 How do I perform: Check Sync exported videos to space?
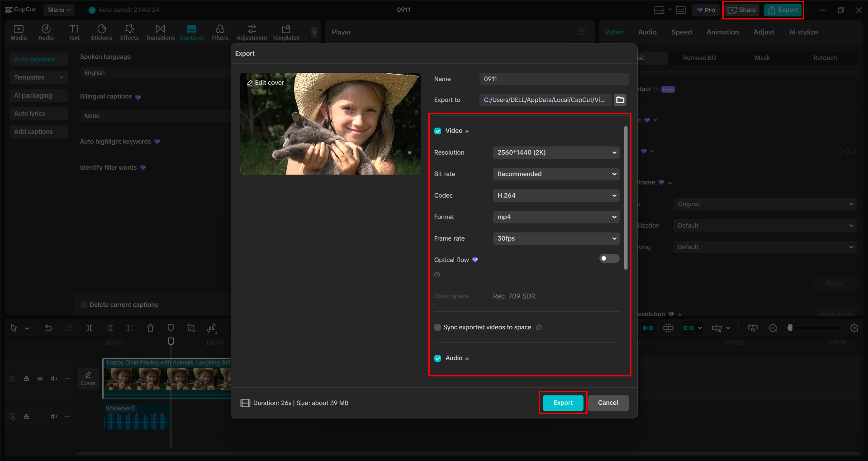(437, 327)
